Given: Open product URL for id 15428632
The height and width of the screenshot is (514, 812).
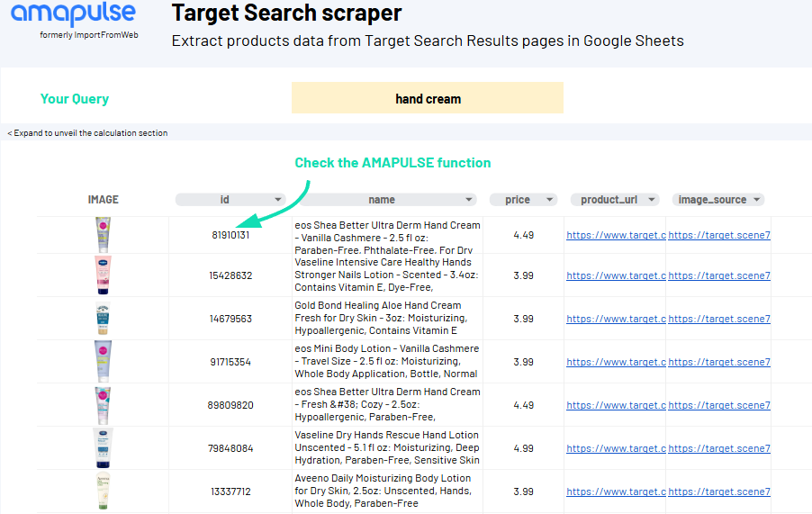Looking at the screenshot, I should (x=616, y=275).
